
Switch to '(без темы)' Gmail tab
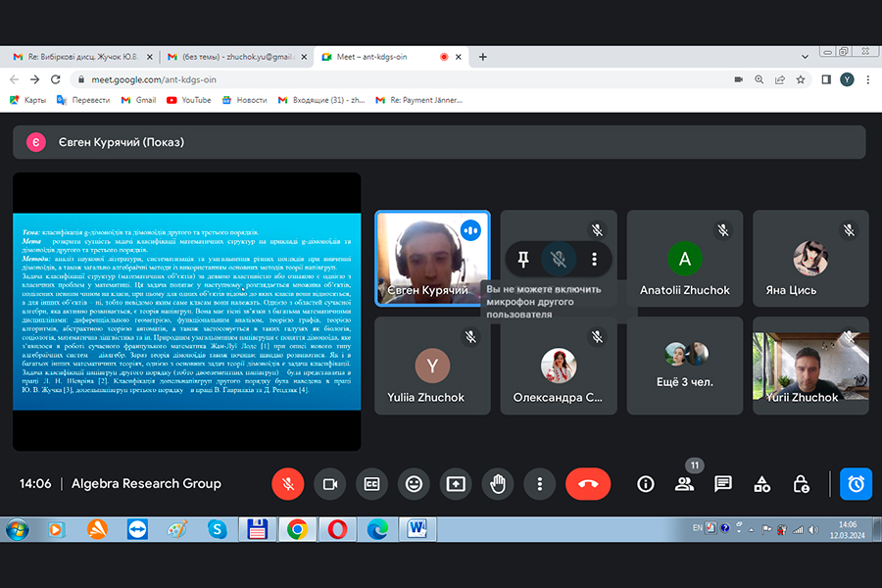click(x=236, y=57)
